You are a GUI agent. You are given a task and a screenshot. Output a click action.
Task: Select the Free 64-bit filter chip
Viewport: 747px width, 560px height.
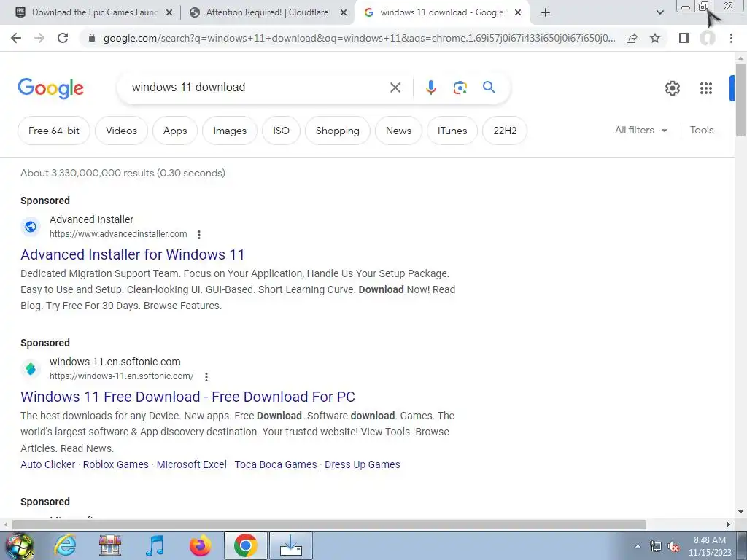click(x=54, y=131)
